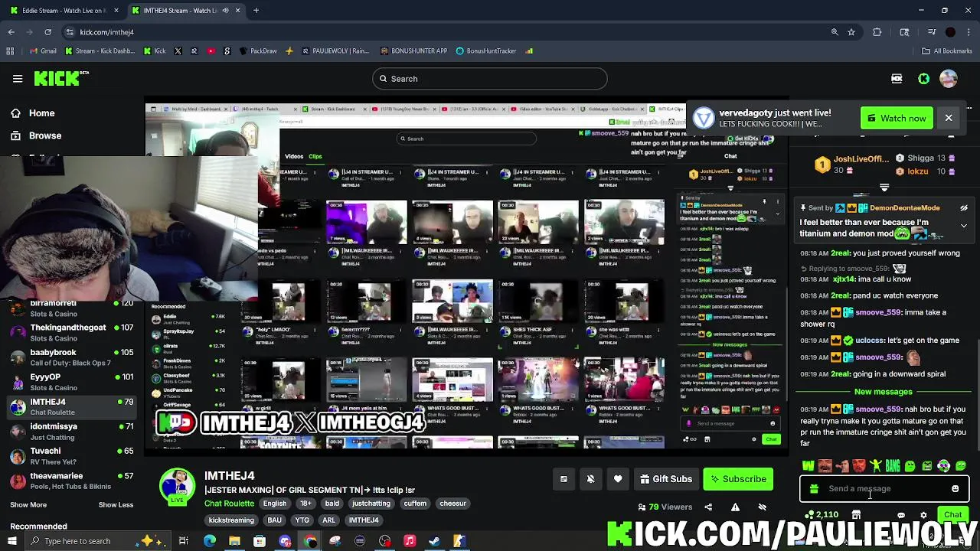Reload the page
980x551 pixels.
coord(47,32)
